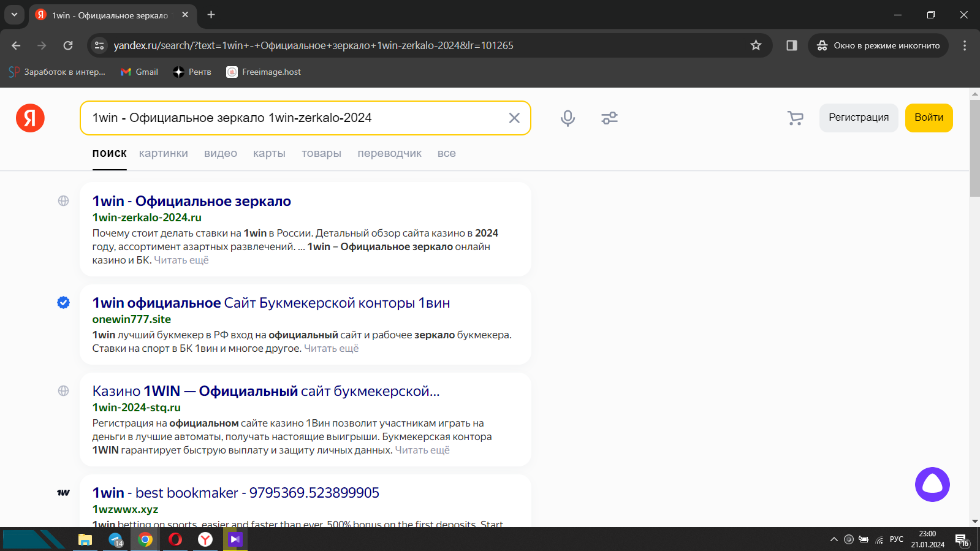
Task: Click the Войти button
Action: [x=929, y=118]
